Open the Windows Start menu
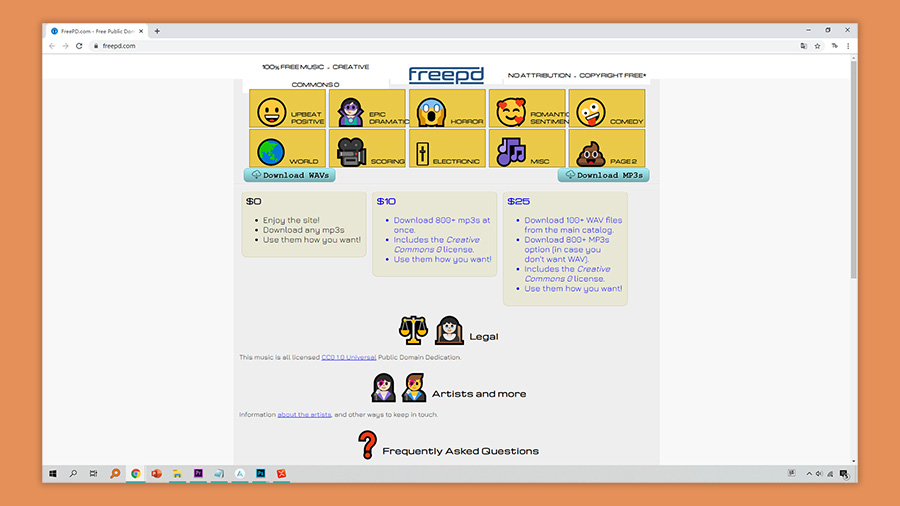 pyautogui.click(x=53, y=473)
